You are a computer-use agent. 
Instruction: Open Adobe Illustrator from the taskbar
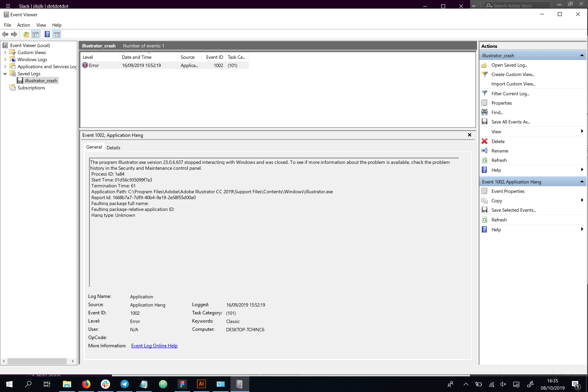click(201, 384)
